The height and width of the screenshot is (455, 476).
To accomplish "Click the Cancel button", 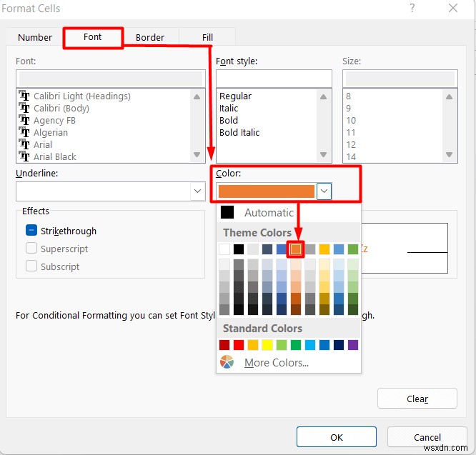I will pyautogui.click(x=427, y=437).
